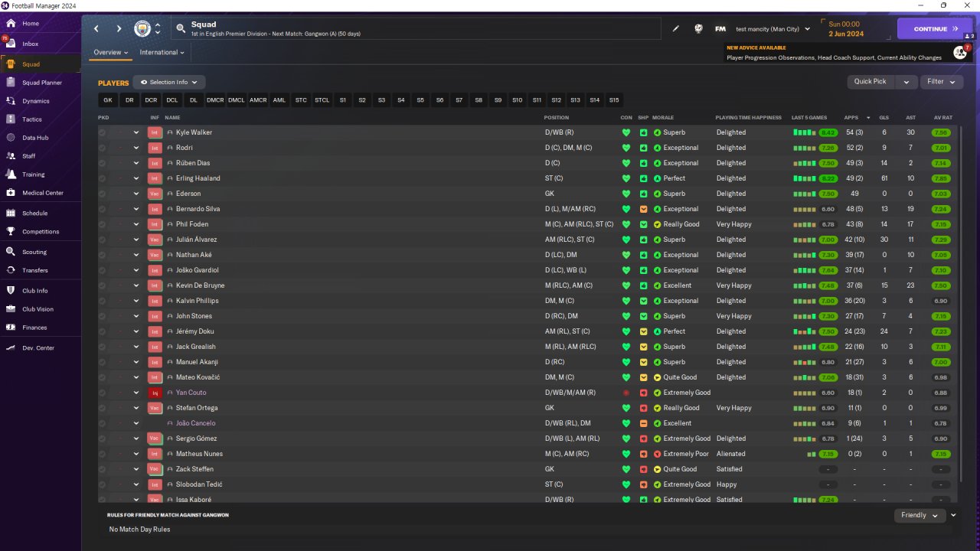980x551 pixels.
Task: Select the STC position slot
Action: tap(301, 100)
